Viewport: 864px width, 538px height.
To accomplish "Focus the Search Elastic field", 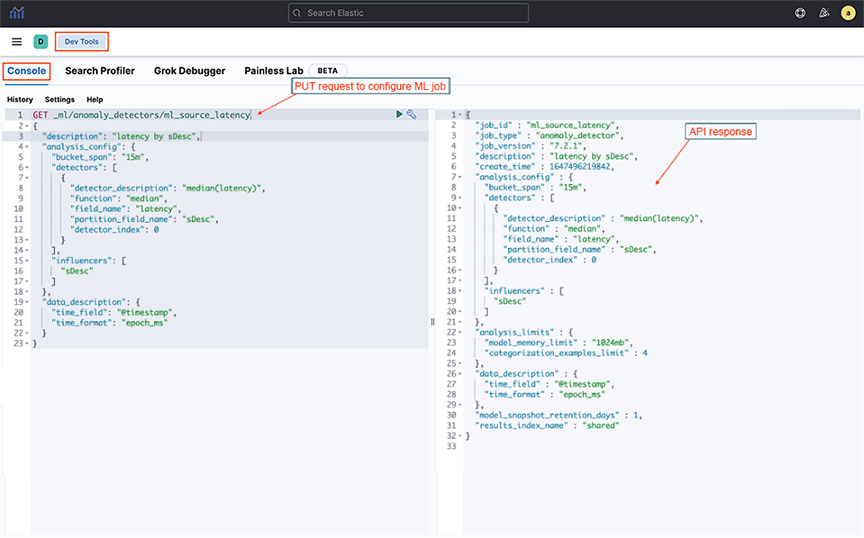I will coord(408,13).
